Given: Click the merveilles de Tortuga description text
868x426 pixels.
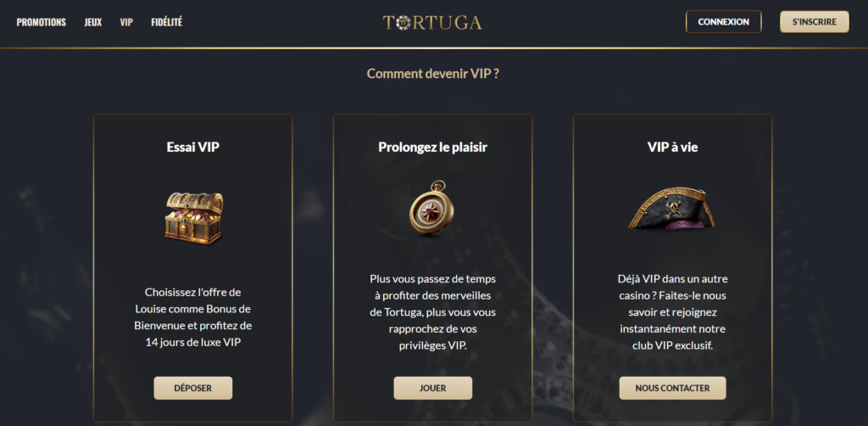Looking at the screenshot, I should (433, 312).
